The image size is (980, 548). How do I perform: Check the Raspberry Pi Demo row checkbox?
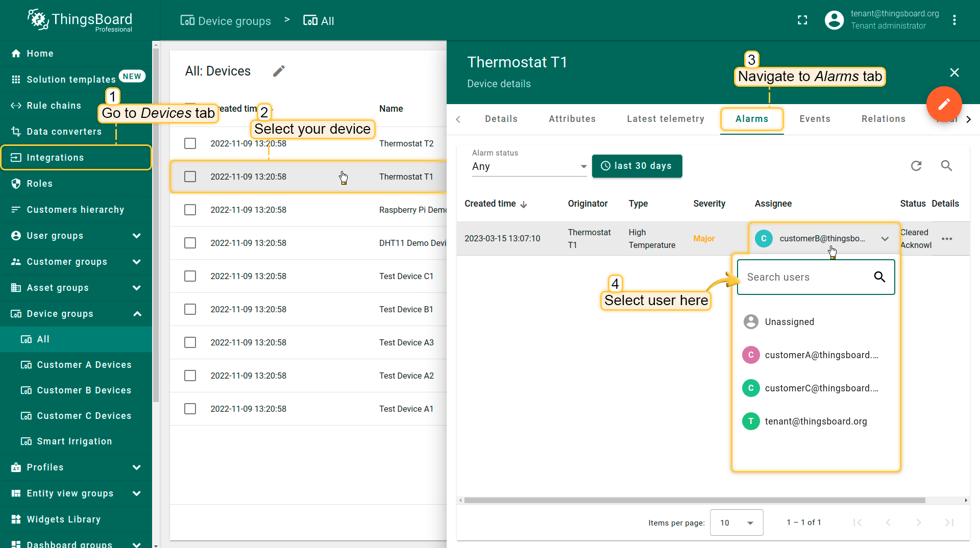(190, 210)
